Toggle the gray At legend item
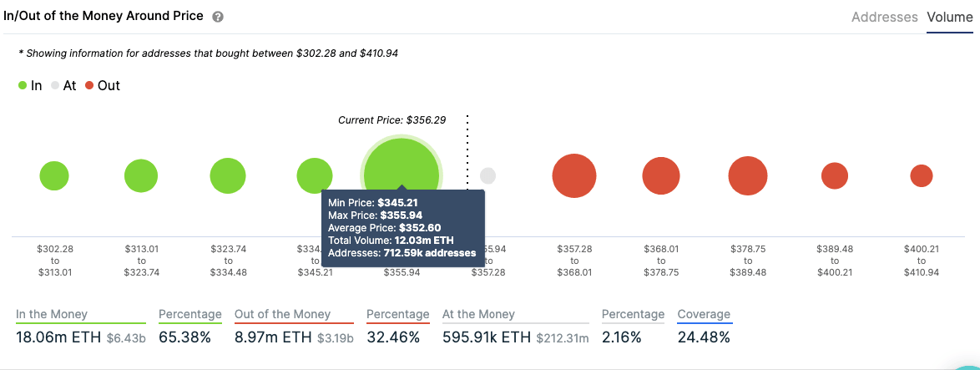This screenshot has height=370, width=980. point(63,85)
